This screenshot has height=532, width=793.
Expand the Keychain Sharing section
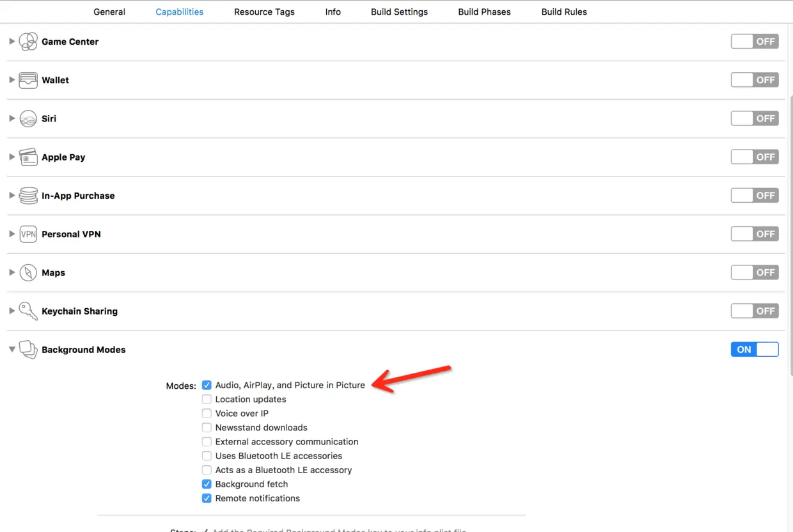[12, 311]
